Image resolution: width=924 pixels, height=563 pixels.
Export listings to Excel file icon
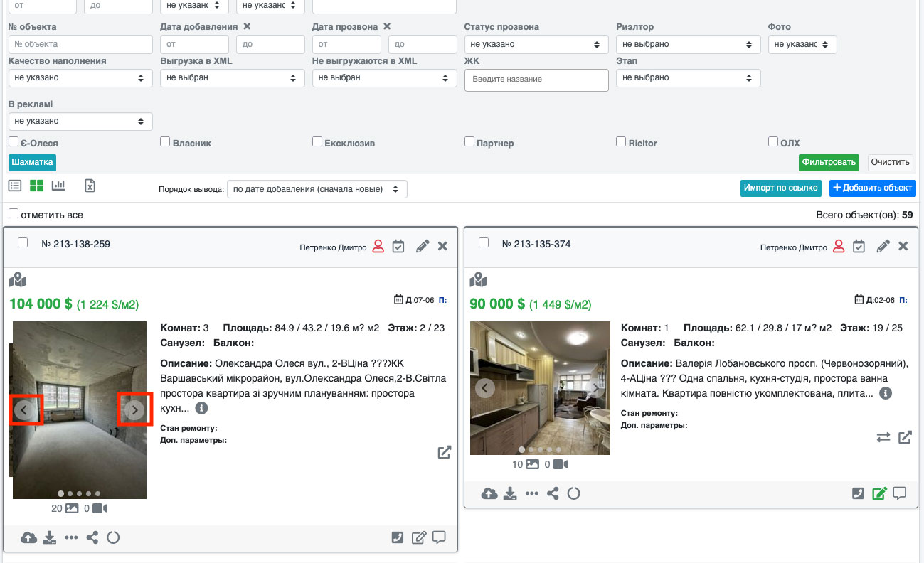point(90,186)
